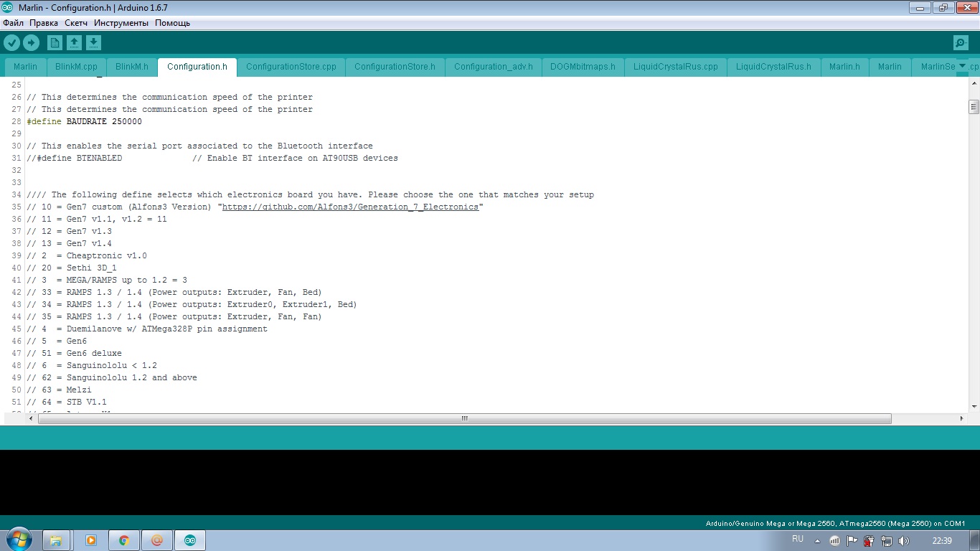
Task: Open the Скетч menu
Action: coord(76,23)
